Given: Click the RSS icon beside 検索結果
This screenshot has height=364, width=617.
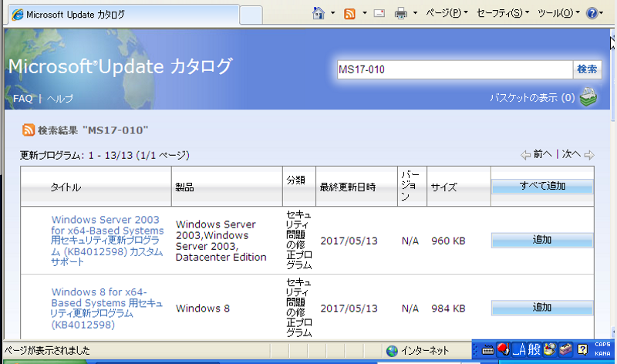Looking at the screenshot, I should 29,130.
